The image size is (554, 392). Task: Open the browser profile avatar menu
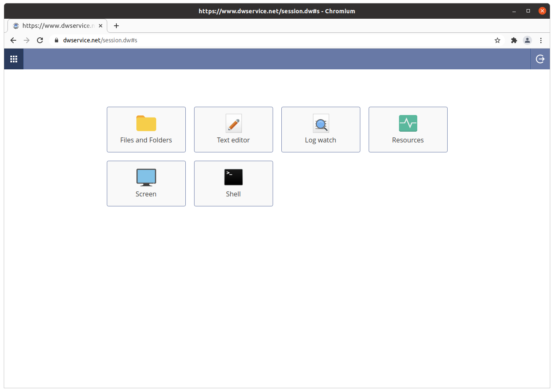[527, 40]
